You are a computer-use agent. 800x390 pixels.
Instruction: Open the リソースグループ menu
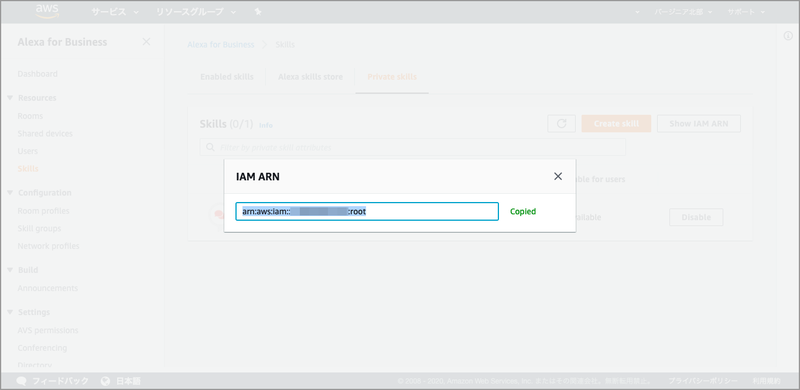tap(195, 12)
